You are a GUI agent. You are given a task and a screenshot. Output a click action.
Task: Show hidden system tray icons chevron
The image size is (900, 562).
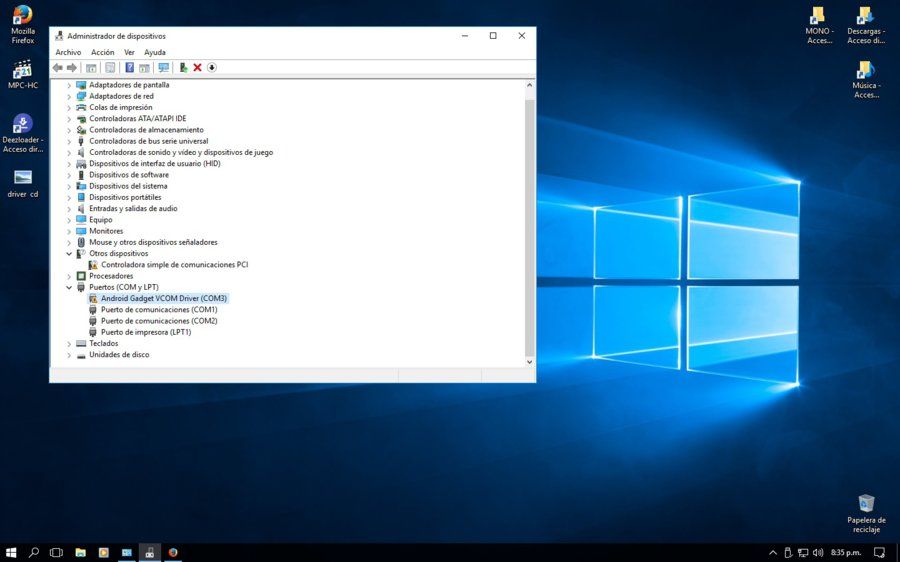tap(773, 552)
